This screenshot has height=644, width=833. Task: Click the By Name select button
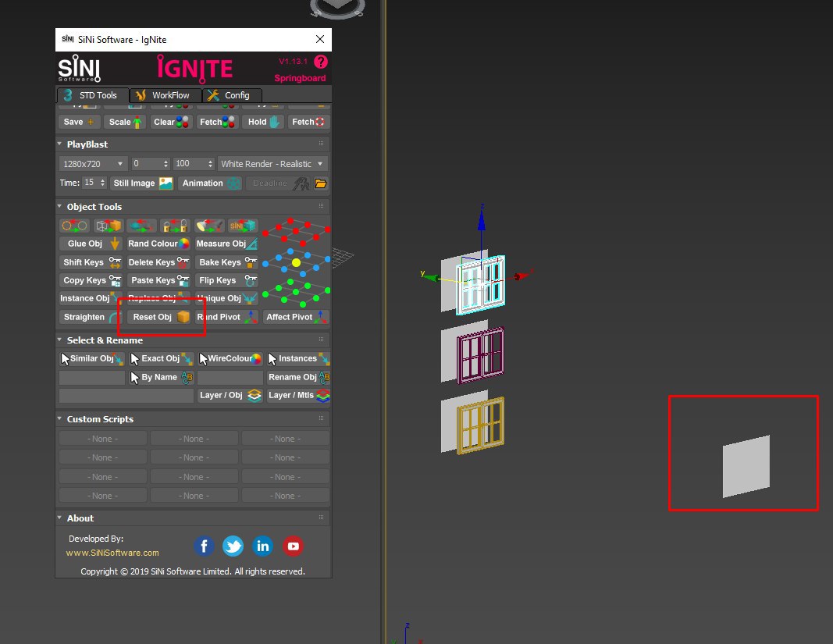click(162, 377)
